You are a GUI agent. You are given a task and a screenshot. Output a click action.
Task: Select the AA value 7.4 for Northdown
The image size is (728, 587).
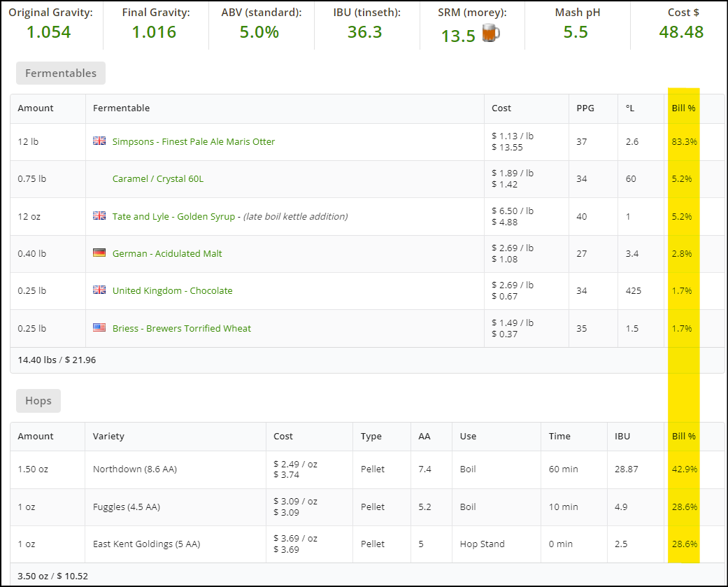(424, 469)
